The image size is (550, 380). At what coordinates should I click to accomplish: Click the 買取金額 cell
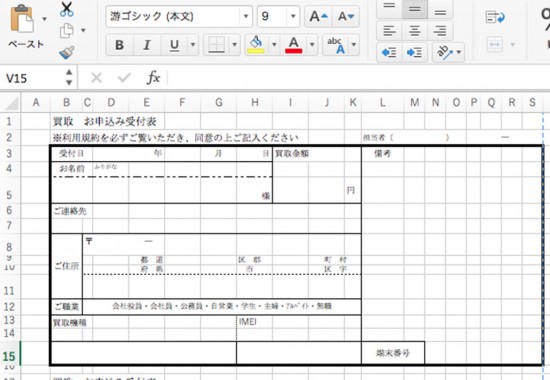pyautogui.click(x=292, y=154)
